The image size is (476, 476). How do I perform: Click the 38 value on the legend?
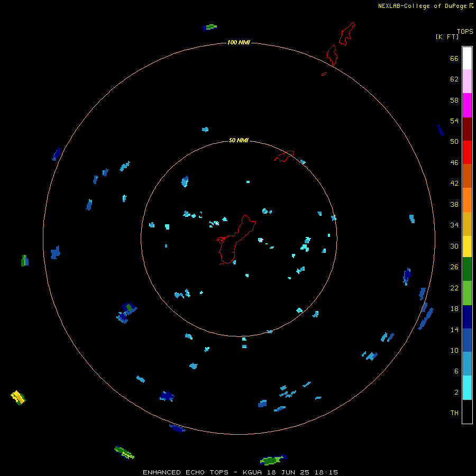coord(454,204)
